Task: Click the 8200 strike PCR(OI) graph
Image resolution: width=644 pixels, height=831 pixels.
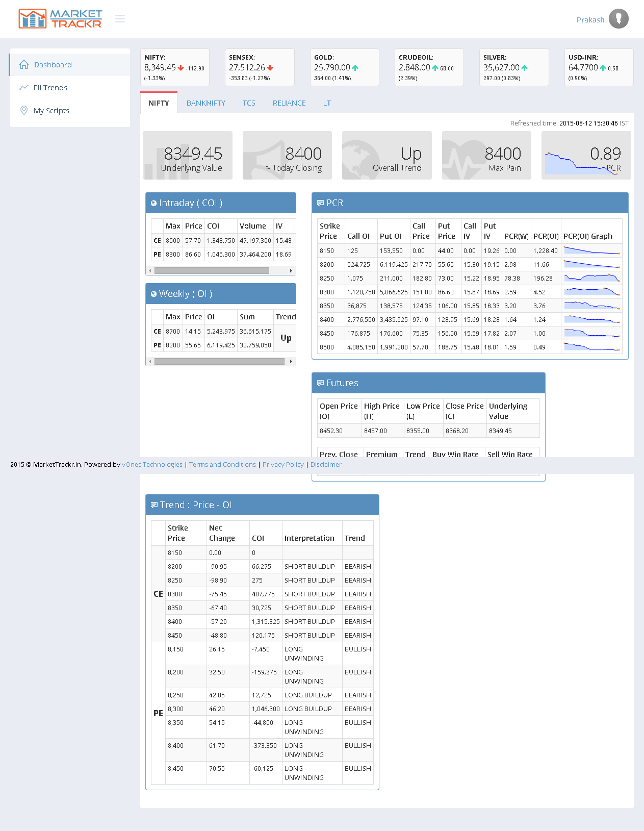Action: click(x=591, y=264)
